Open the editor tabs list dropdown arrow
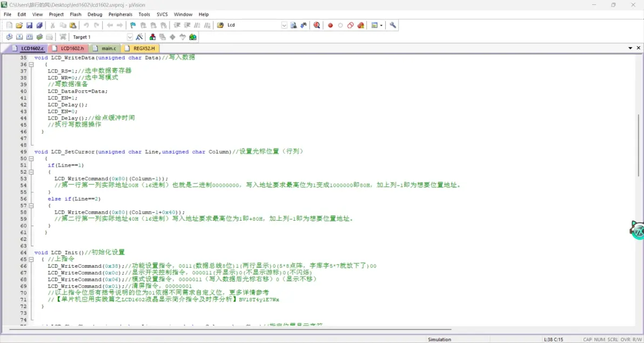 click(x=630, y=48)
